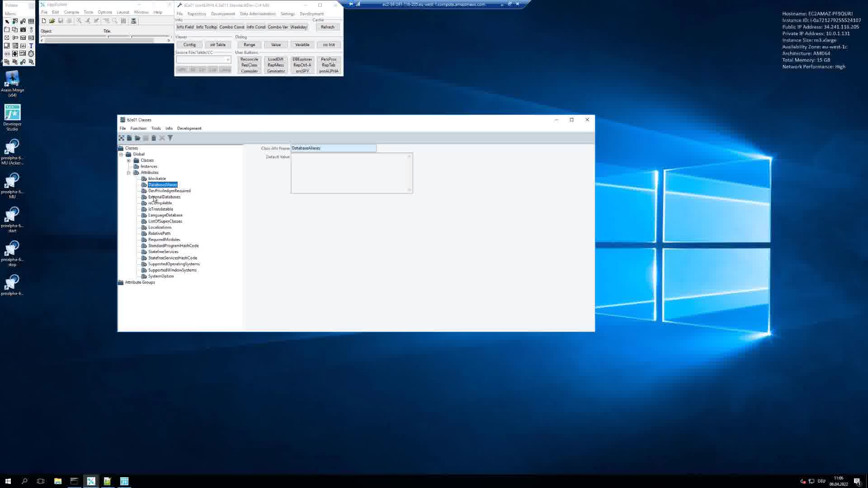
Task: Click the Save icon in AppBuilder toolbar
Action: [x=61, y=21]
